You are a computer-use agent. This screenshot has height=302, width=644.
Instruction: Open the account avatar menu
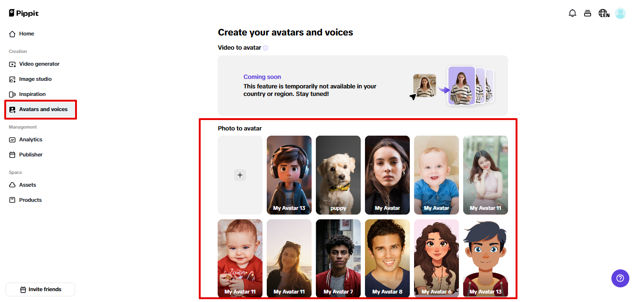click(620, 13)
